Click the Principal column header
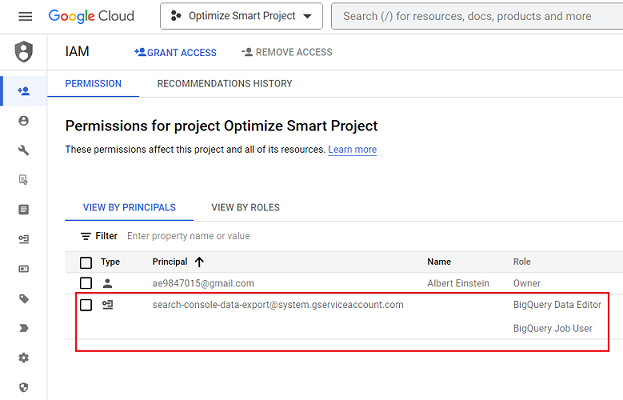 click(x=170, y=262)
